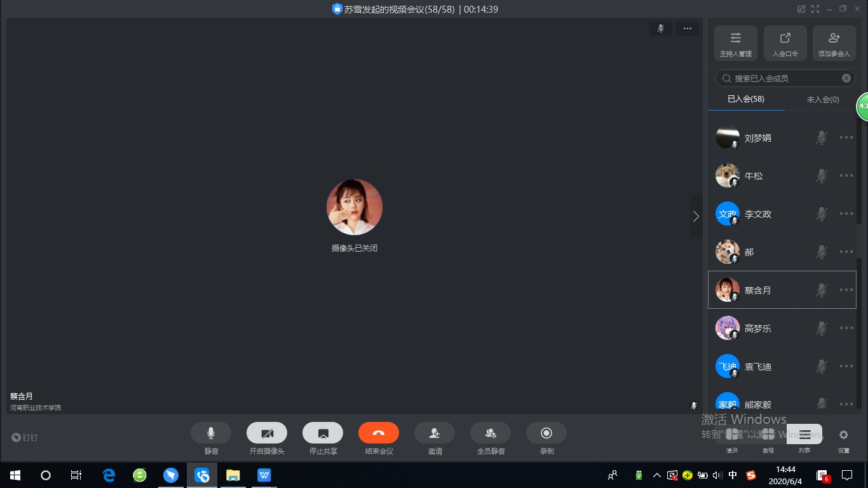Toggle 全员静音 mute all participants

(x=491, y=433)
